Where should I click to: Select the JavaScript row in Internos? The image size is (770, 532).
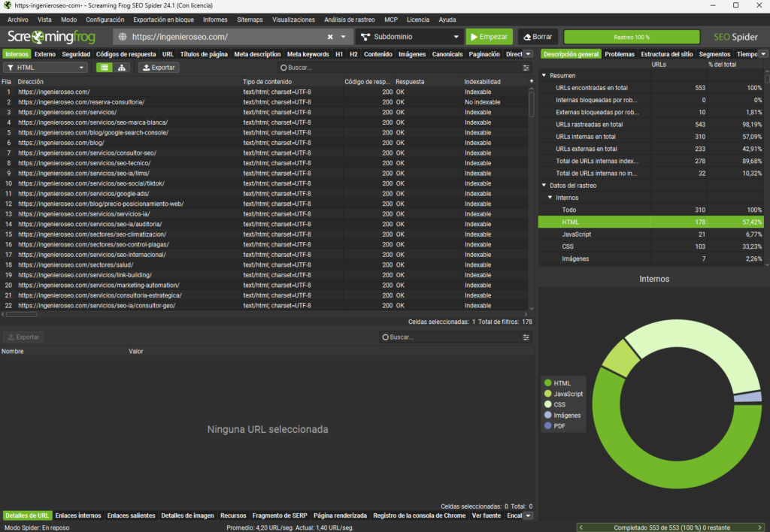pos(651,234)
